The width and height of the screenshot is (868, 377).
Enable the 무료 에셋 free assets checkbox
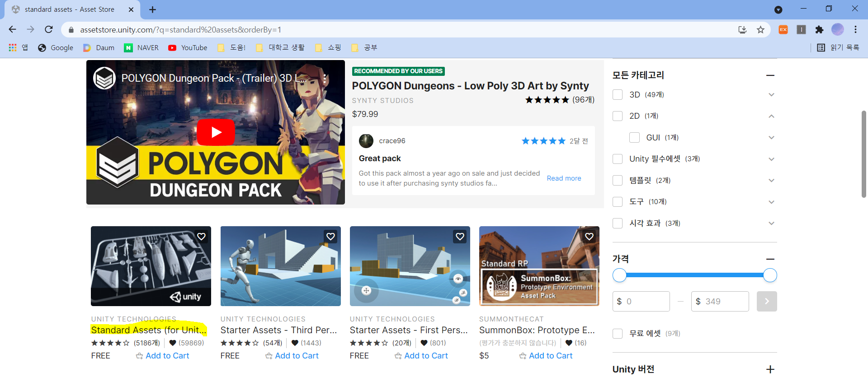pos(618,334)
